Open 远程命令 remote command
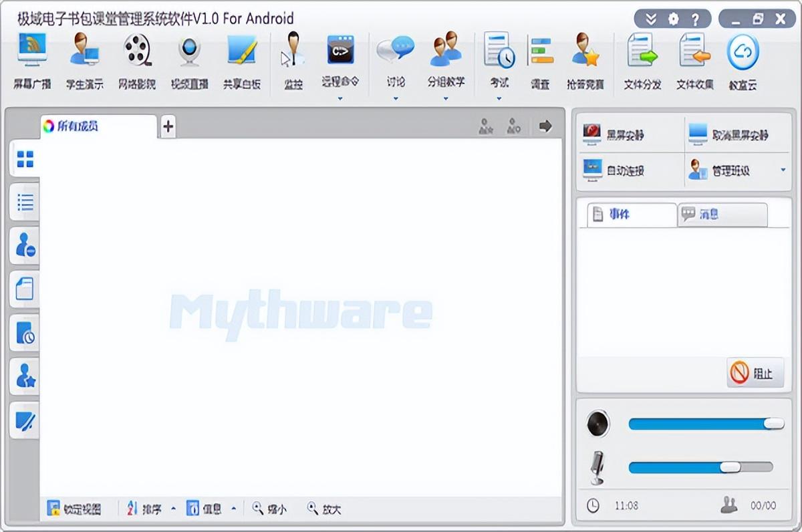The height and width of the screenshot is (532, 802). coord(340,60)
